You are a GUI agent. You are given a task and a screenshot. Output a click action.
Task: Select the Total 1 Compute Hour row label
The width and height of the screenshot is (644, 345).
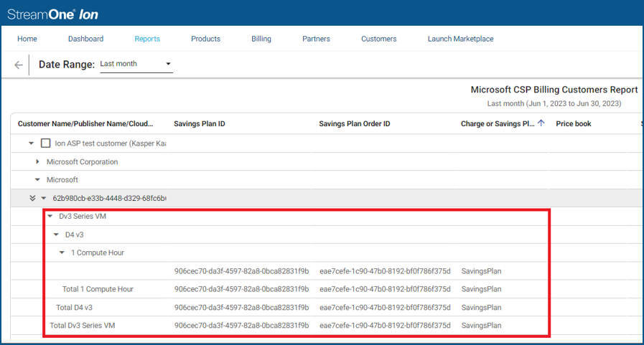coord(98,289)
